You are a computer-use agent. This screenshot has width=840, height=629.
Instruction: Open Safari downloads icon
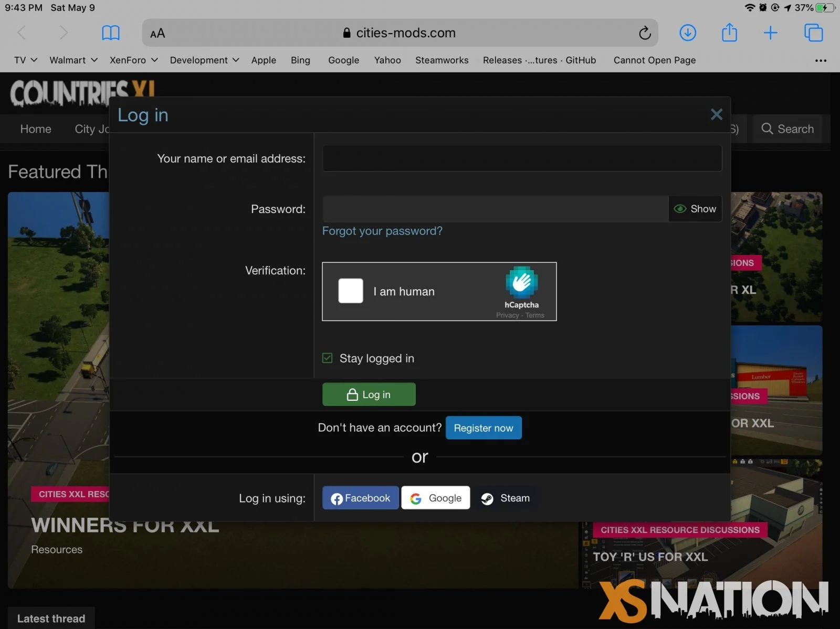(688, 33)
